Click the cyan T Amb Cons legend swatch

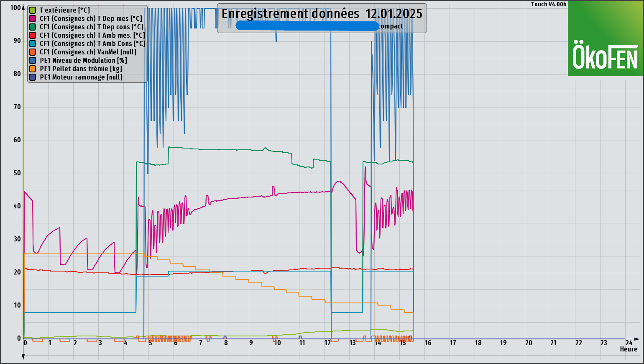click(33, 44)
